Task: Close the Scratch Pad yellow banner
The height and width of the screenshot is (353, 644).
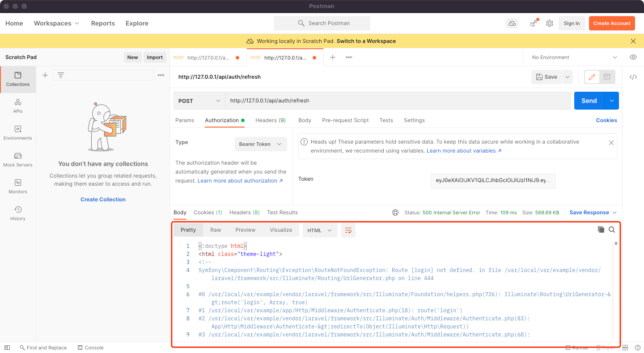Action: 633,41
